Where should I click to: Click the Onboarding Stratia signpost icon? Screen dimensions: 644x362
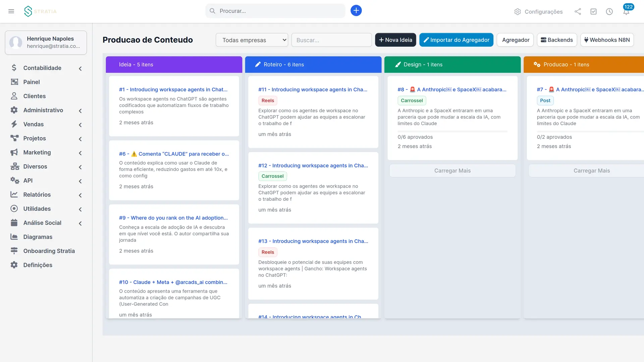click(x=14, y=251)
